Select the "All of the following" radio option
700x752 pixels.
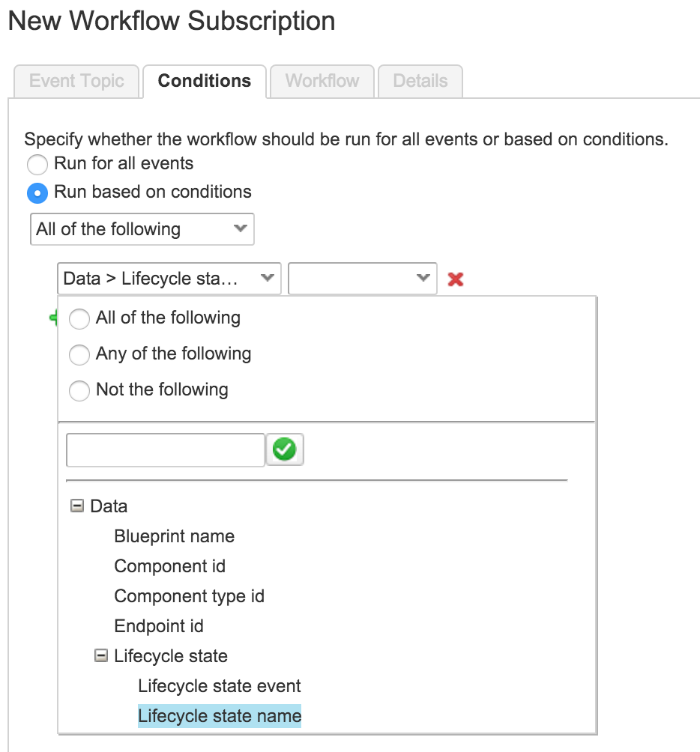pos(79,318)
